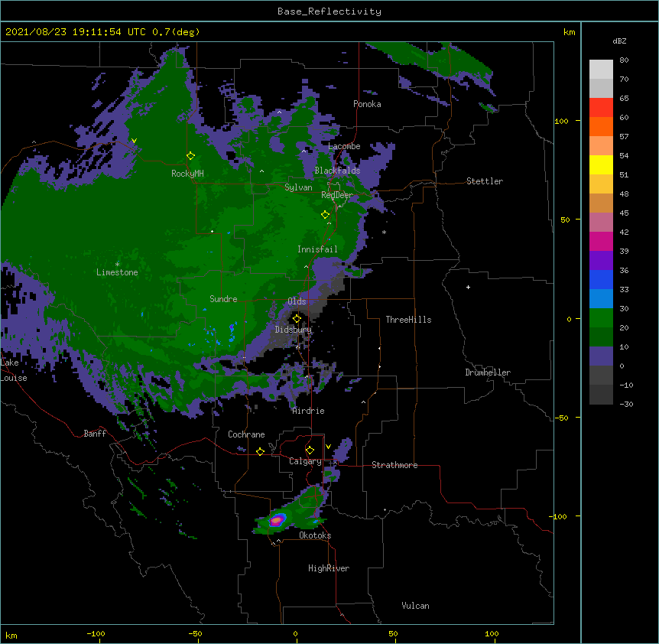Click the Lacombe city label

coord(344,146)
